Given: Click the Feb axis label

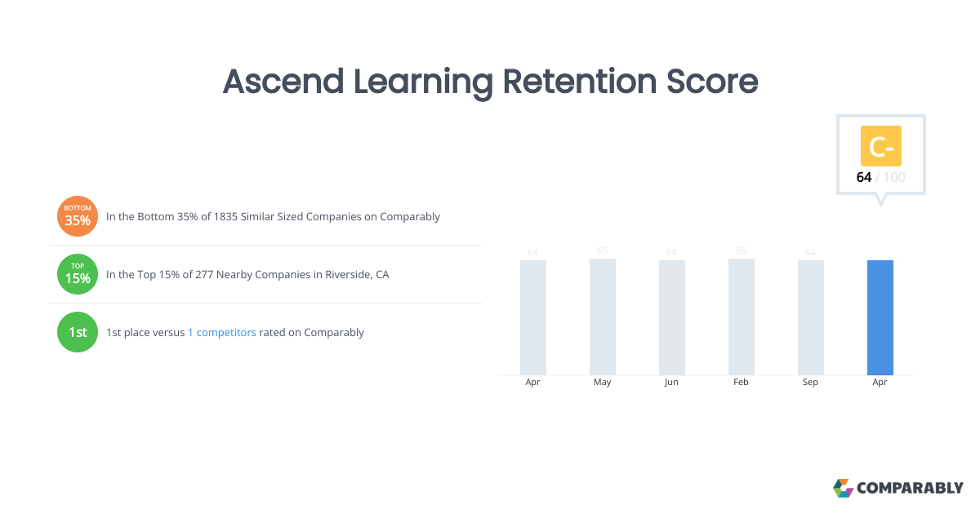Looking at the screenshot, I should click(x=741, y=382).
